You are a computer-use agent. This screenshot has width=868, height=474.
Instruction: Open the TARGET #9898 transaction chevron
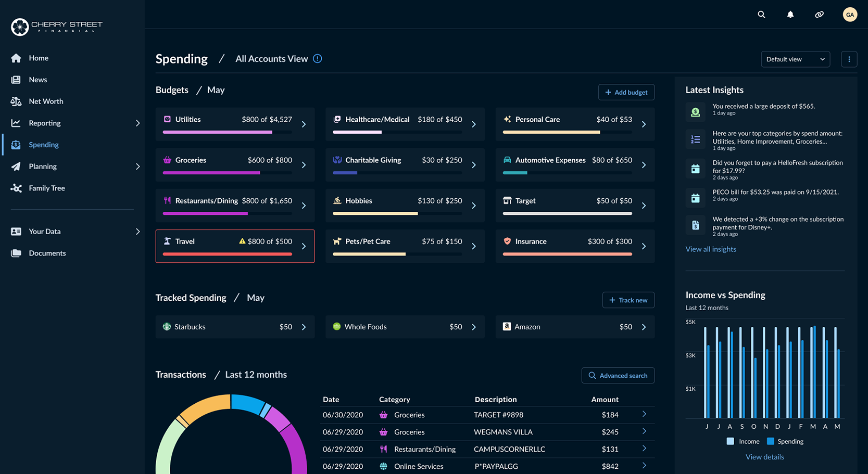point(644,414)
